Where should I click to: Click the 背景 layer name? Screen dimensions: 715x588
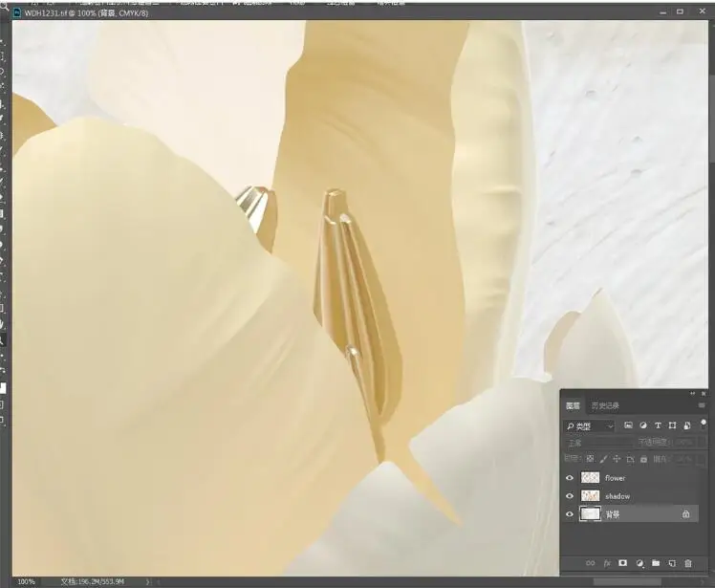(x=613, y=514)
